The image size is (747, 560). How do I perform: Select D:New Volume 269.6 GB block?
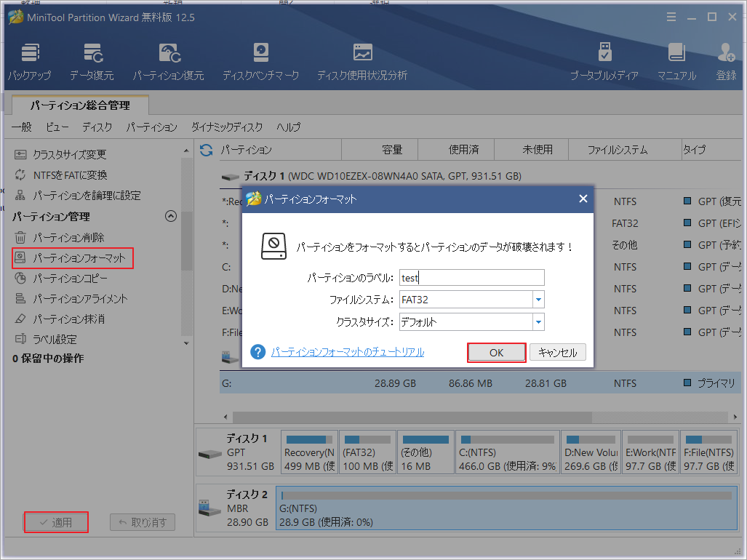coord(591,452)
